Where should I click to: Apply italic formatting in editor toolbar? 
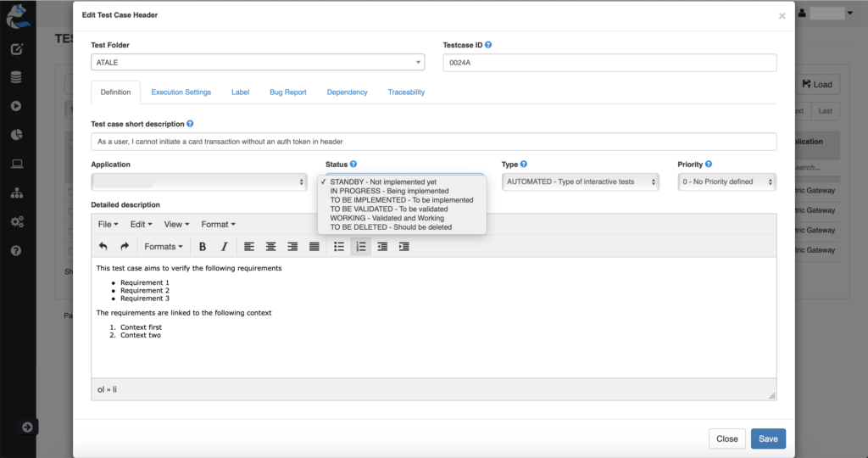pos(224,247)
